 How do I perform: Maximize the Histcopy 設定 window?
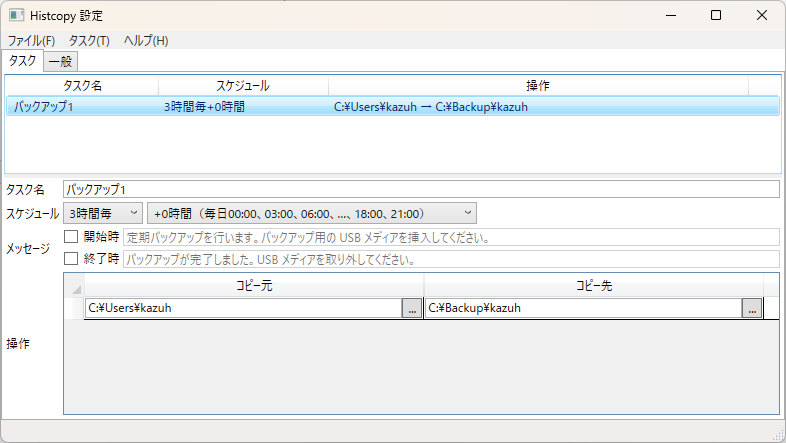click(x=715, y=16)
